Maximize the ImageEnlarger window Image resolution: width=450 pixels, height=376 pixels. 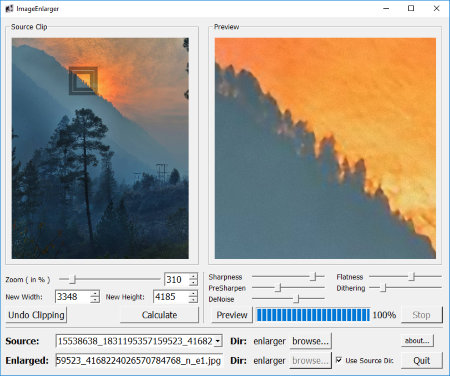point(411,8)
